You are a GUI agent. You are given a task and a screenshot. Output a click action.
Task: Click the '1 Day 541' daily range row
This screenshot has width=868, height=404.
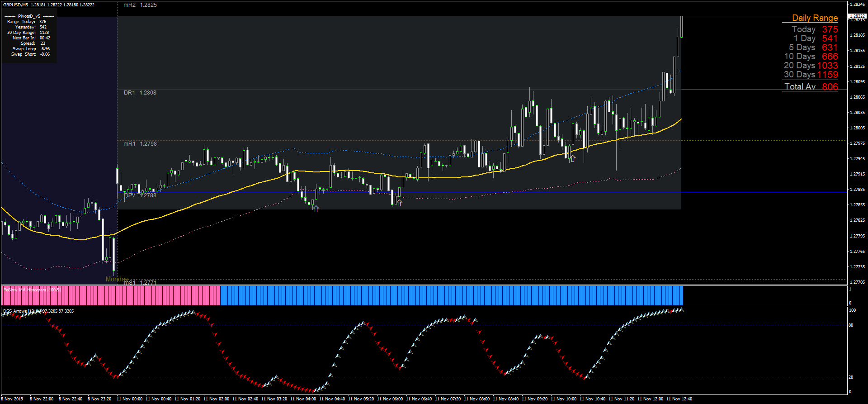(816, 38)
